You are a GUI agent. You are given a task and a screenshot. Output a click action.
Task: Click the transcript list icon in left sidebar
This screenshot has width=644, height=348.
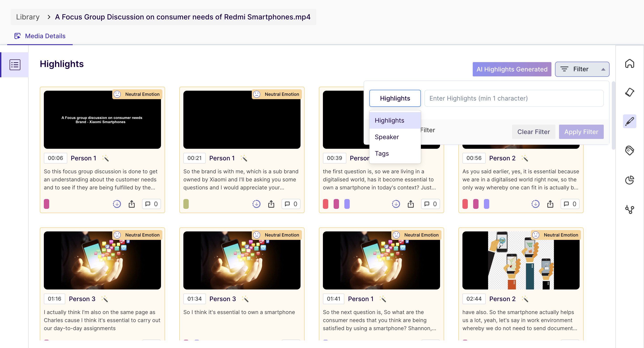15,65
